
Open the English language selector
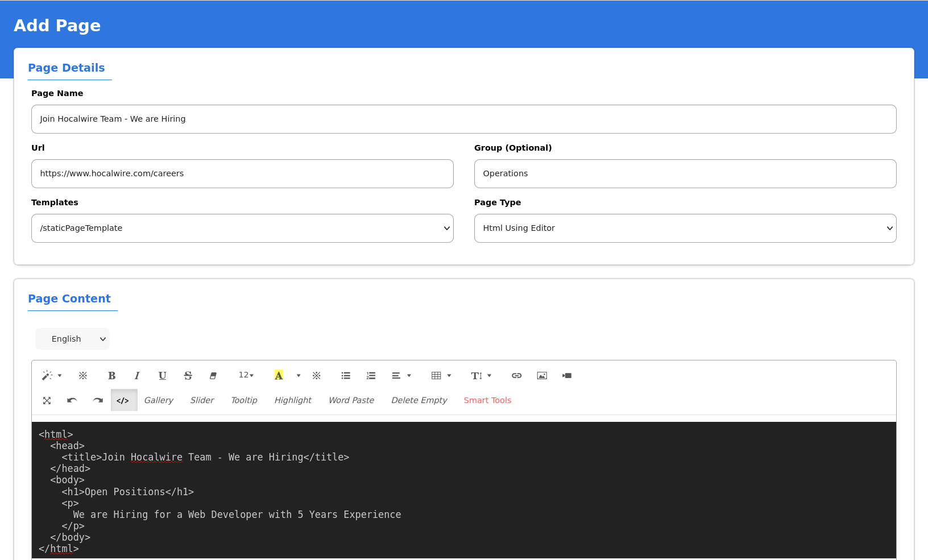click(73, 339)
